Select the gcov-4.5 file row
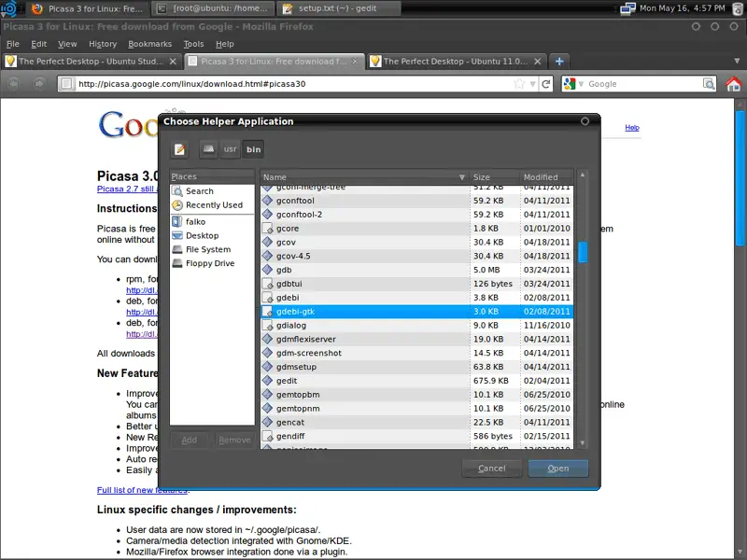 point(416,256)
